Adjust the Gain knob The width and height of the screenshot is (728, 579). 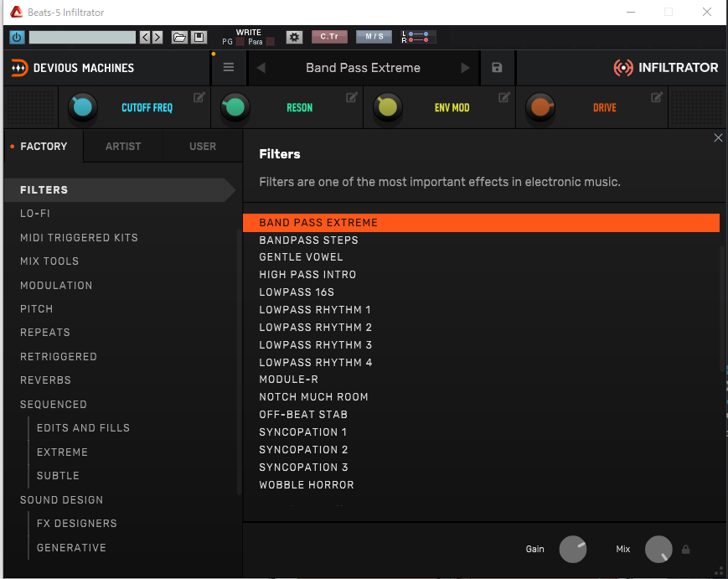coord(572,550)
